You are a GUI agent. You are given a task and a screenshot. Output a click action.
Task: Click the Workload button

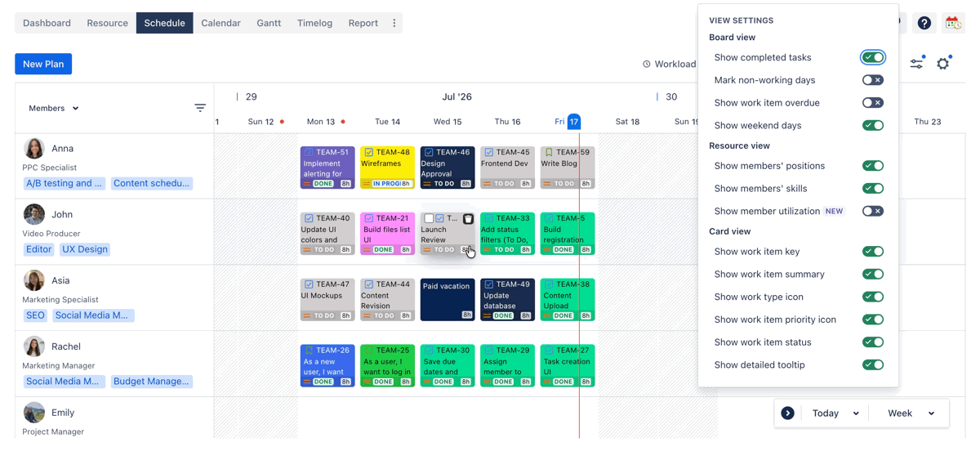pos(669,64)
